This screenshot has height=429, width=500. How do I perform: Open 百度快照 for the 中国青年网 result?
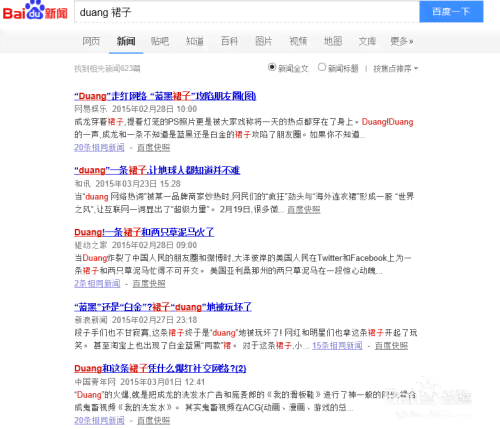pos(154,421)
